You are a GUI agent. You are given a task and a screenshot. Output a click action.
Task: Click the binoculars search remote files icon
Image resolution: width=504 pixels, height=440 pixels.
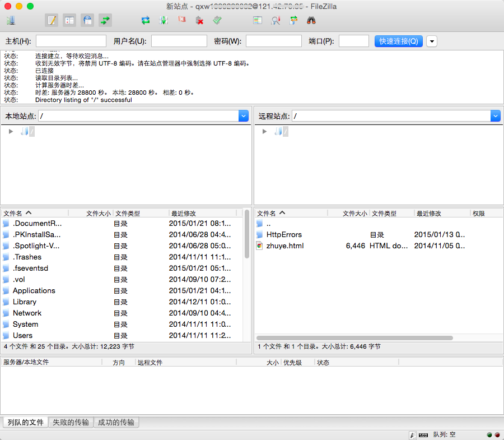[311, 21]
